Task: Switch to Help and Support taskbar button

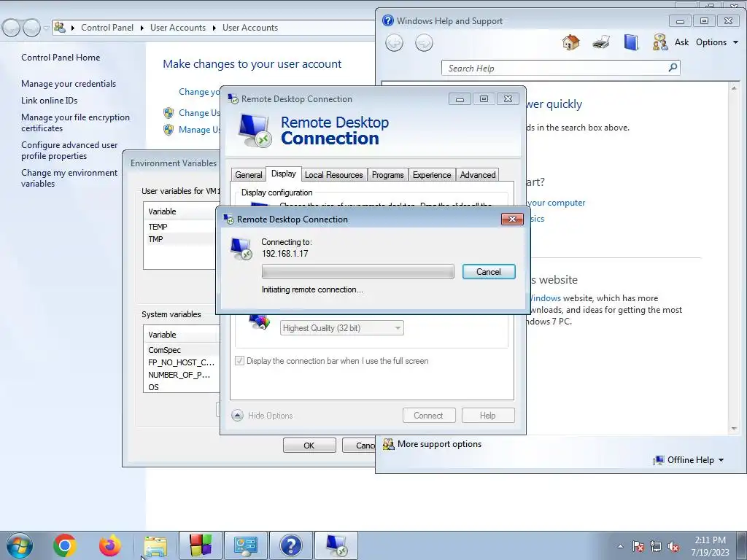Action: coord(291,545)
